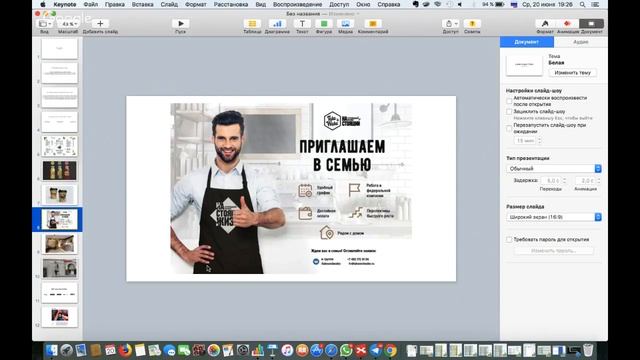Open WhatsApp from the Dock
This screenshot has height=360, width=640.
[x=346, y=350]
